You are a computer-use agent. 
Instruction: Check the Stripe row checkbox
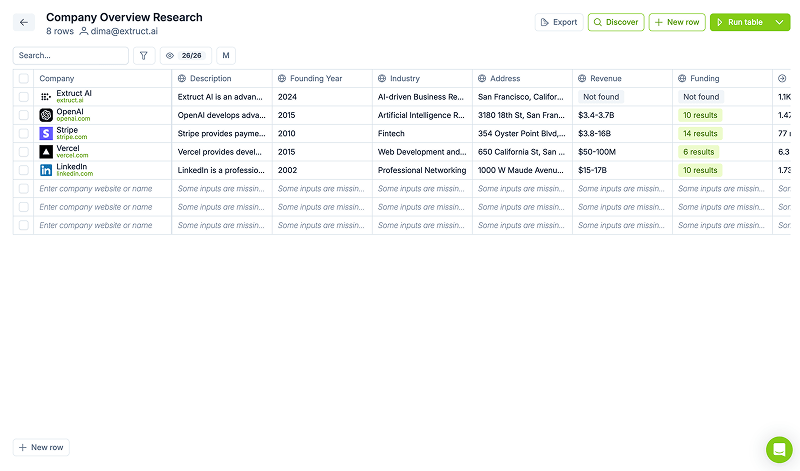click(x=23, y=134)
